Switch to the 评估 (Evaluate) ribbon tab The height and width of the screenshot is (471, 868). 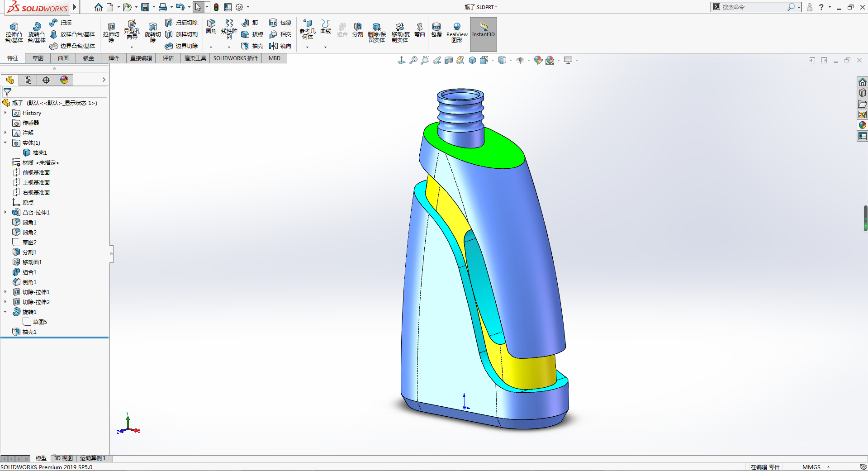(x=168, y=58)
